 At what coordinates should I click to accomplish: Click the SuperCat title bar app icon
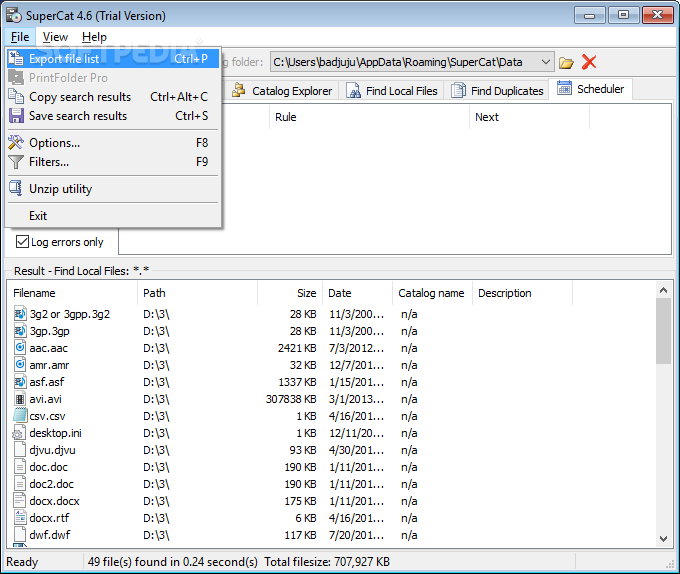coord(14,16)
